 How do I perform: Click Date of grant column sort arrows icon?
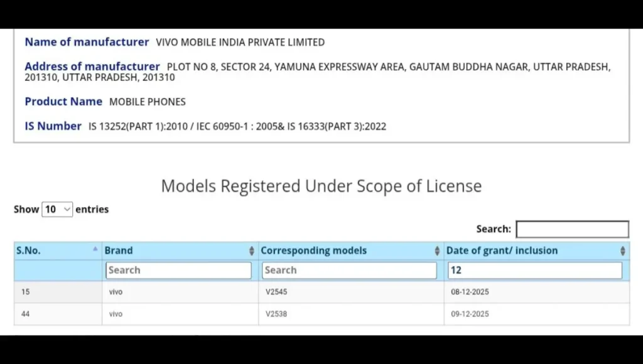pos(622,251)
